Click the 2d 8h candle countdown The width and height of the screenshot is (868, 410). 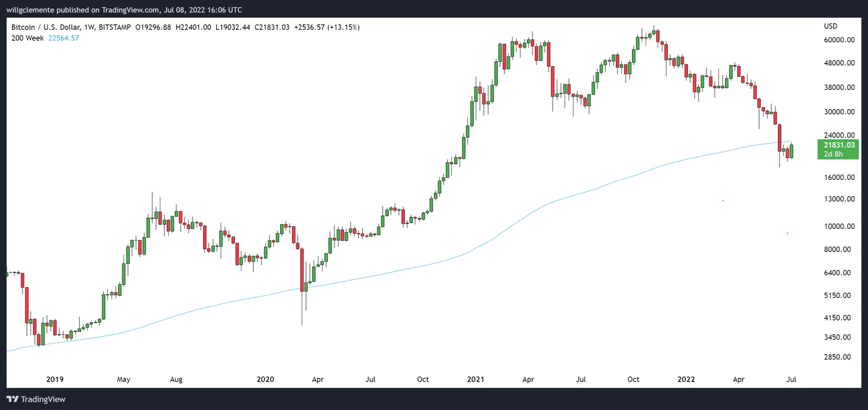click(x=833, y=154)
